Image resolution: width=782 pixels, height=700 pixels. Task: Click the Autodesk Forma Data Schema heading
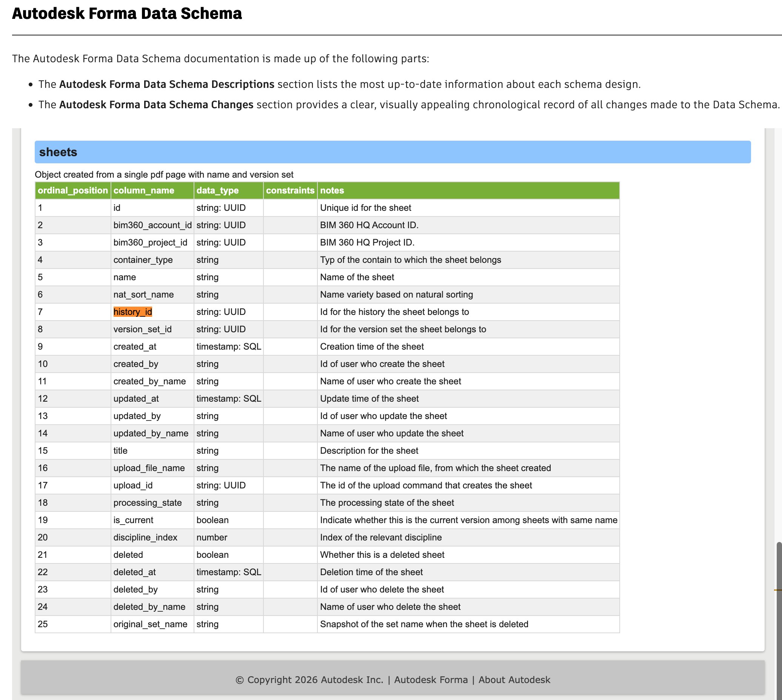(127, 14)
